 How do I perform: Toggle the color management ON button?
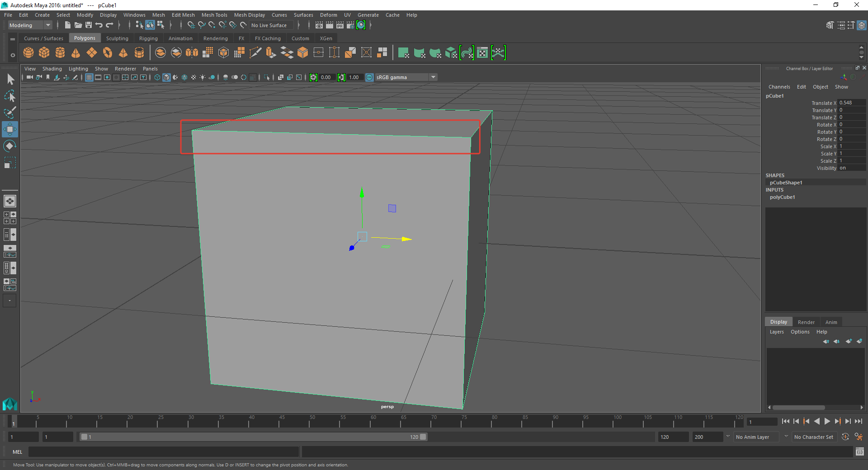coord(369,77)
